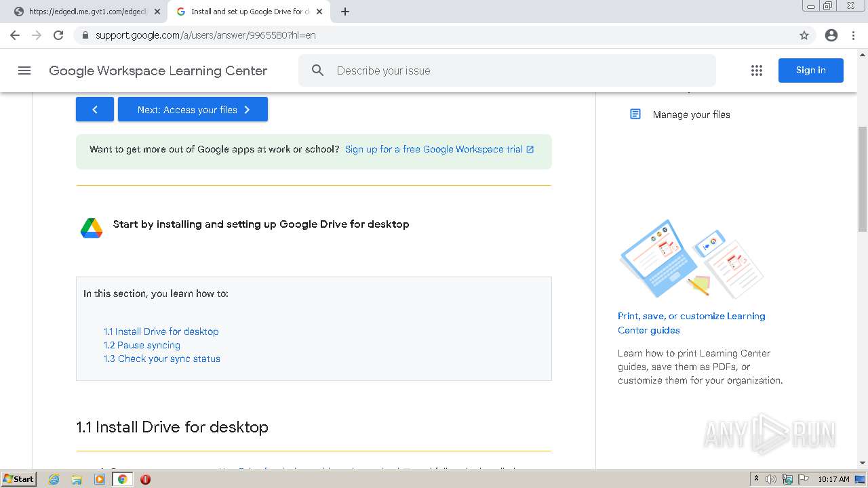
Task: Click the network tray icon
Action: pyautogui.click(x=787, y=479)
